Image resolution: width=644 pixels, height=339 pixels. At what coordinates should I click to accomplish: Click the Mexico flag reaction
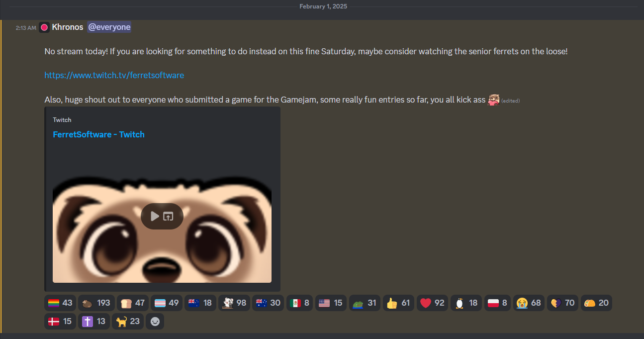pos(300,303)
